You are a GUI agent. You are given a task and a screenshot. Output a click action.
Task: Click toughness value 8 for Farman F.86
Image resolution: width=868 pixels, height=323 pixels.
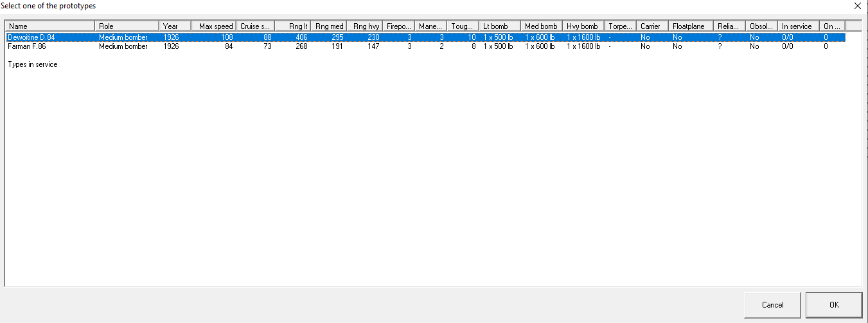click(474, 46)
